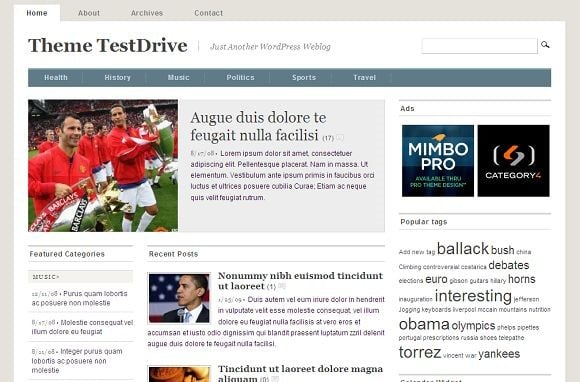This screenshot has height=382, width=580.
Task: Open the MUSIC featured category heading
Action: click(46, 277)
